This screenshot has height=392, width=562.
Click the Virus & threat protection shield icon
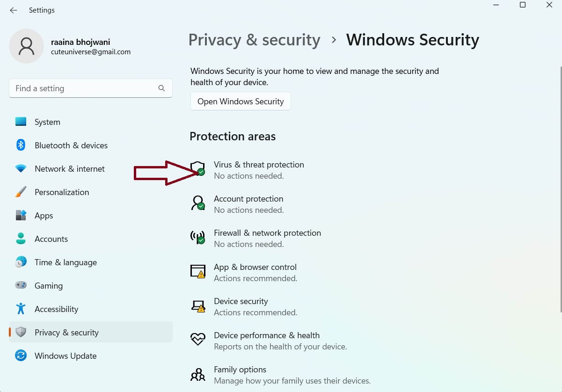coord(198,168)
